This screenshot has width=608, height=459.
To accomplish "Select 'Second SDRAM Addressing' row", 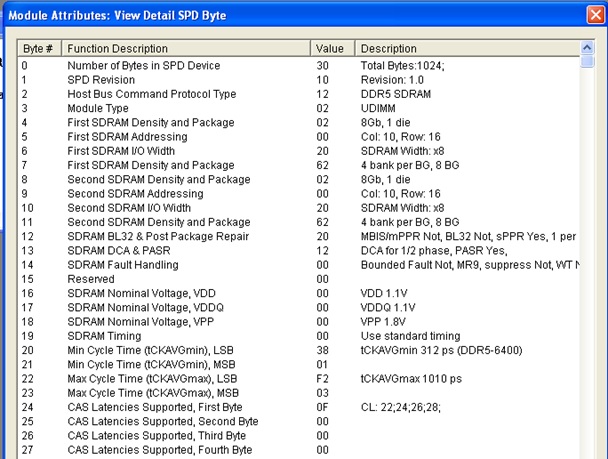I will [299, 193].
